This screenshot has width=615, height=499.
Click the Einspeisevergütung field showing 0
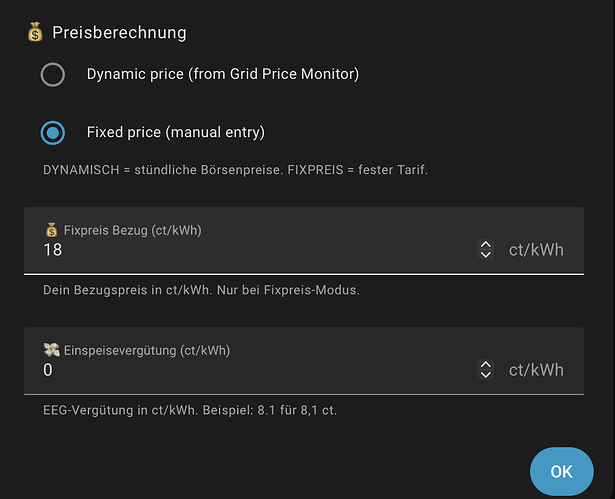250,370
